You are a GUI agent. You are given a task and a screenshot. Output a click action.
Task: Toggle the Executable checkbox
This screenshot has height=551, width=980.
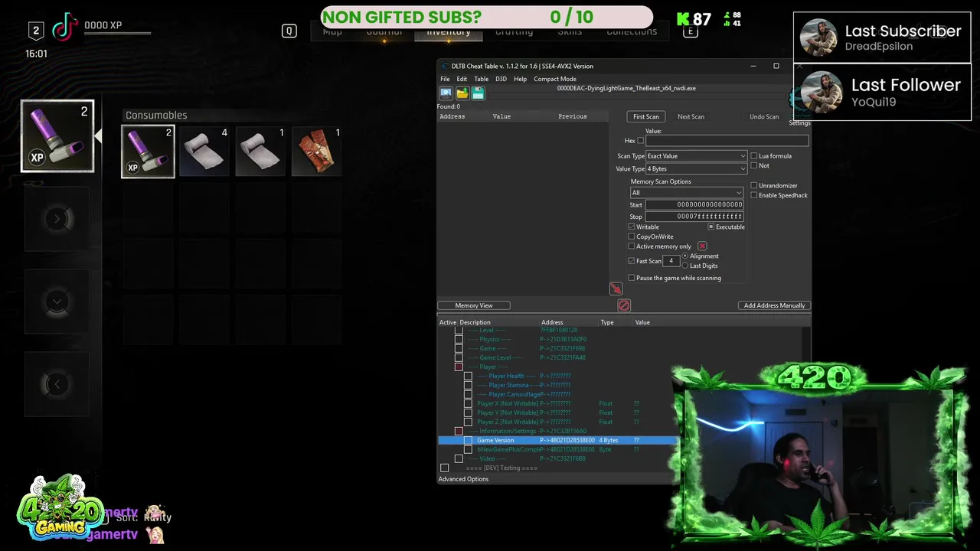coord(711,227)
